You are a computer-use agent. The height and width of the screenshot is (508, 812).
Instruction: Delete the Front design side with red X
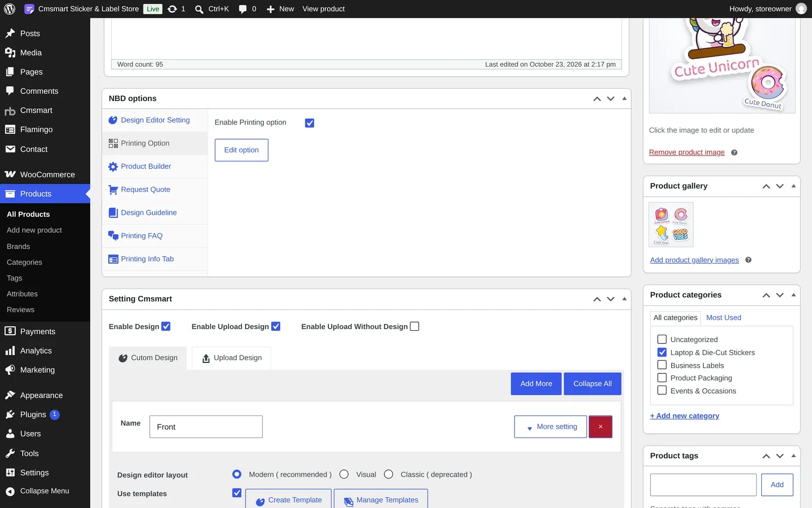pos(600,427)
